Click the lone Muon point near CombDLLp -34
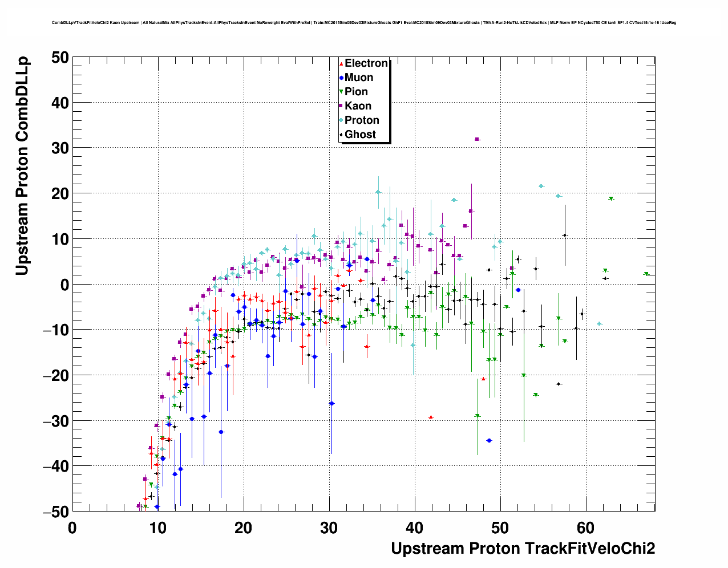Image resolution: width=728 pixels, height=568 pixels. 489,441
